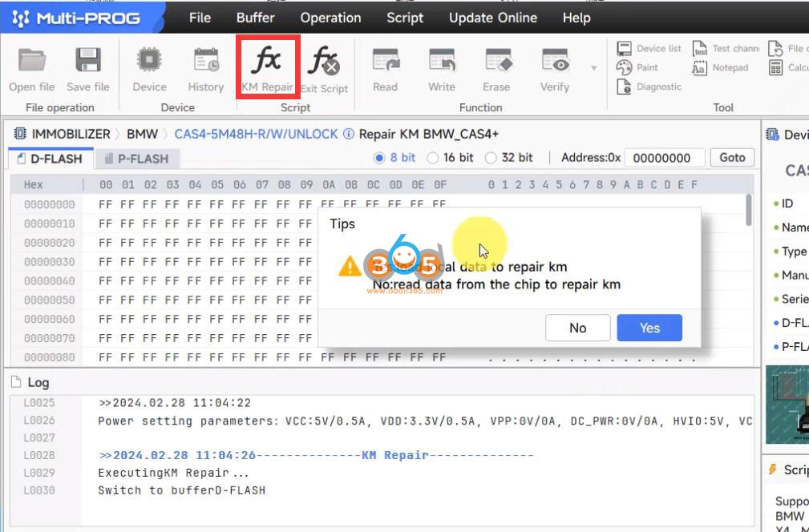
Task: Click the Address input field
Action: (665, 158)
